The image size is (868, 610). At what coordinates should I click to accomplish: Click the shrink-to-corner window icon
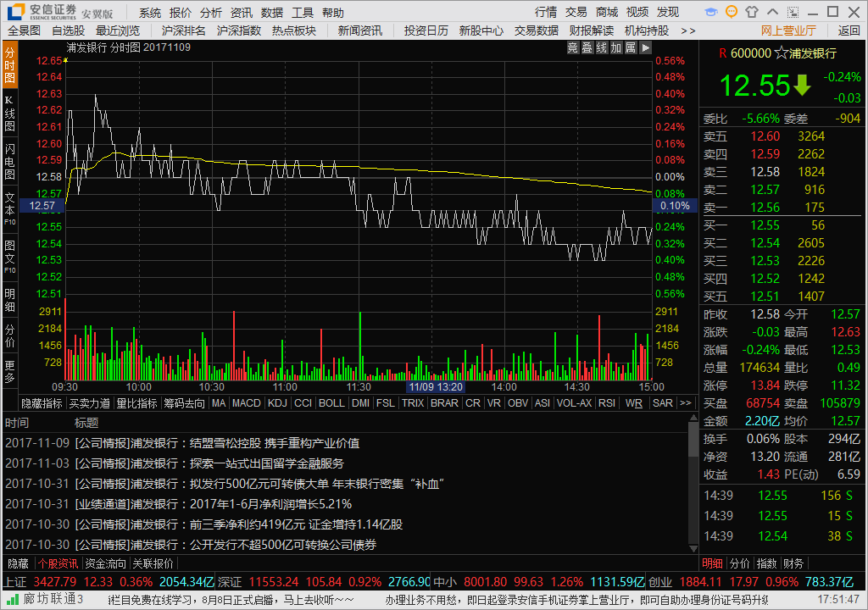pos(793,12)
